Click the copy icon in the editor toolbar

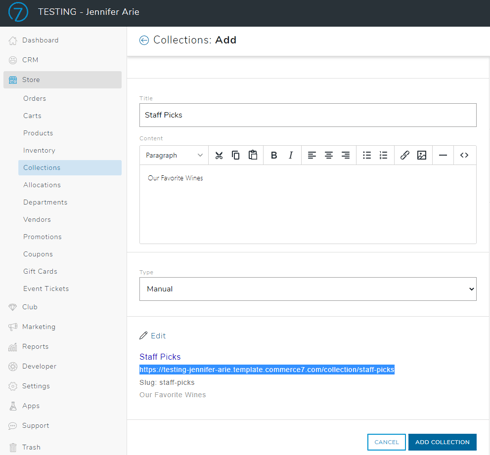click(x=236, y=155)
